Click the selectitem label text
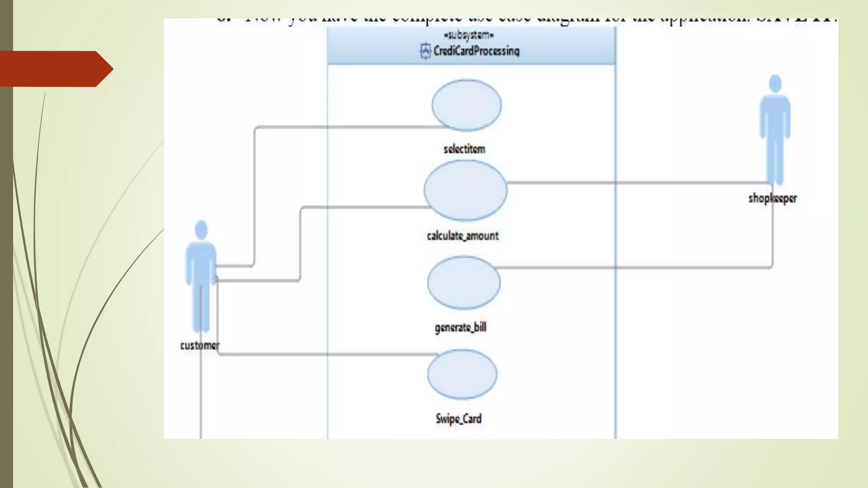 pyautogui.click(x=464, y=149)
